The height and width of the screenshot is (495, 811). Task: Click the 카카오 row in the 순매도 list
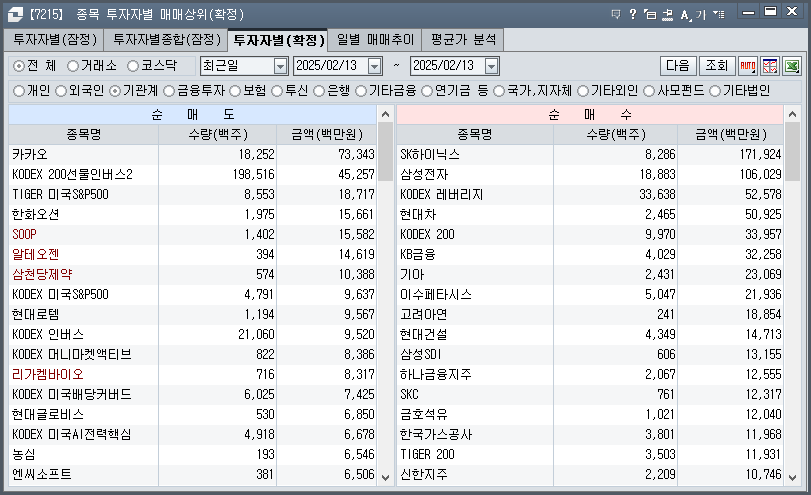(x=192, y=154)
